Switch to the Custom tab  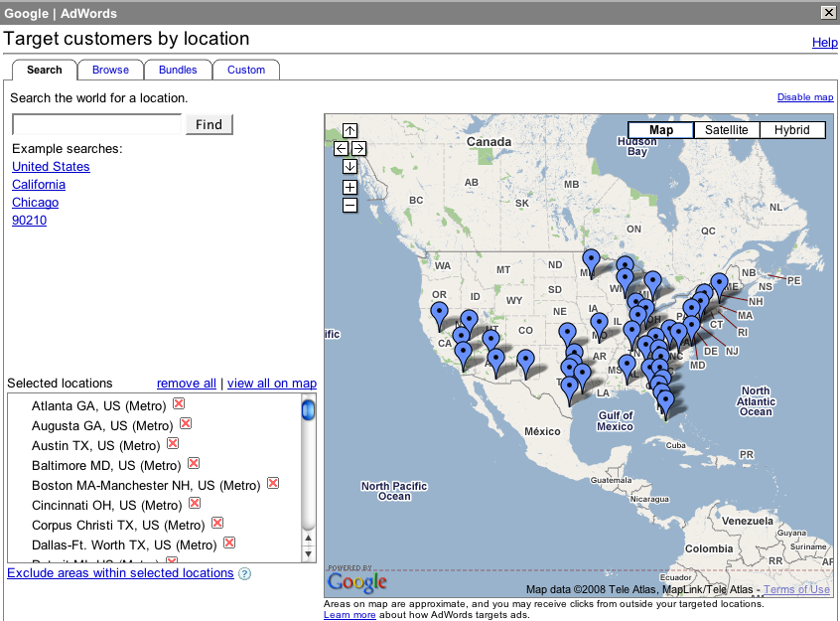tap(245, 70)
